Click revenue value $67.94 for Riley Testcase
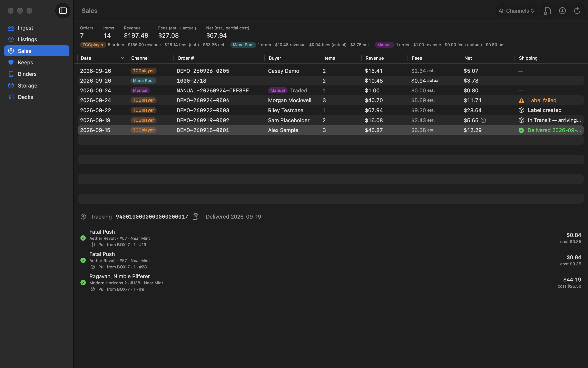 click(x=374, y=110)
